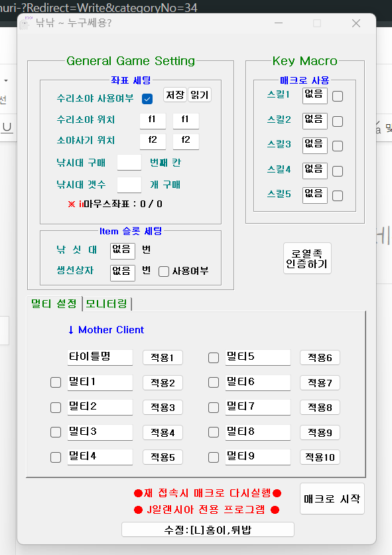Enable the 스킬5 macro checkbox
This screenshot has width=392, height=555.
tap(338, 196)
